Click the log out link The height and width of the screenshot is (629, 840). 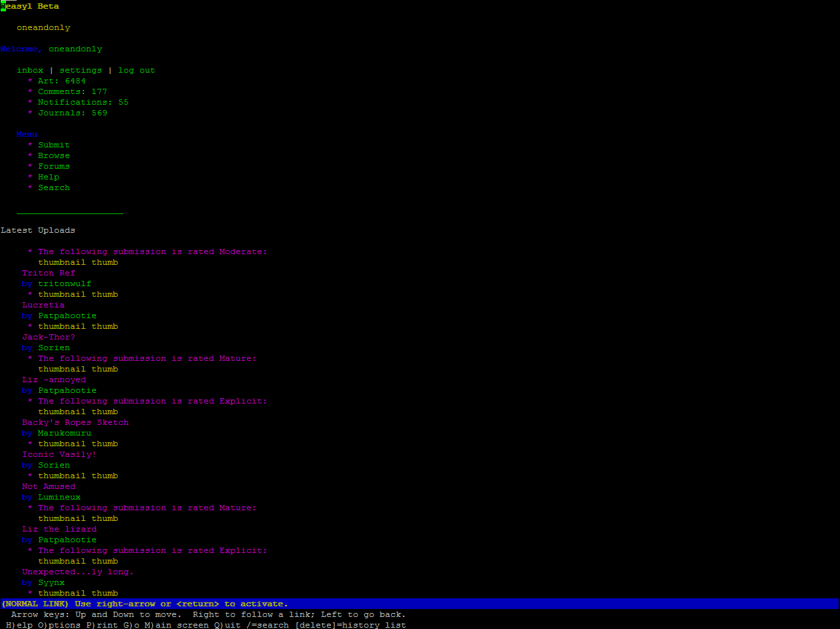[136, 70]
